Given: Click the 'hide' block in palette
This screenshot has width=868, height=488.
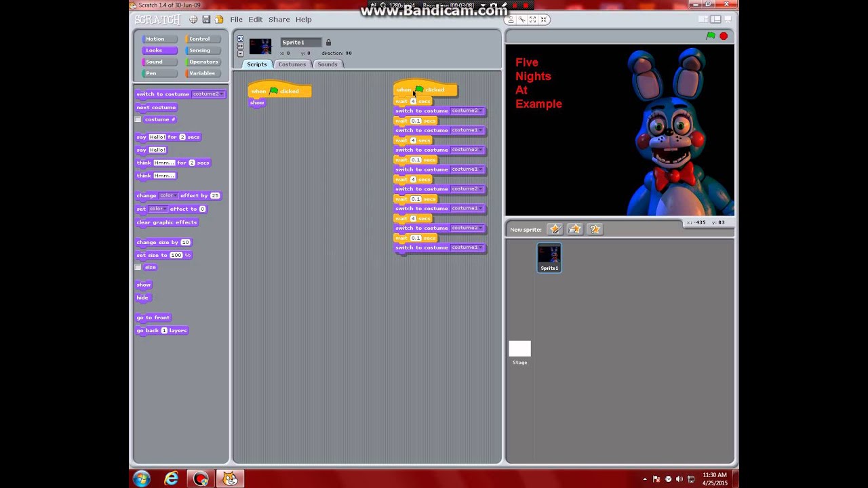Looking at the screenshot, I should (x=142, y=298).
